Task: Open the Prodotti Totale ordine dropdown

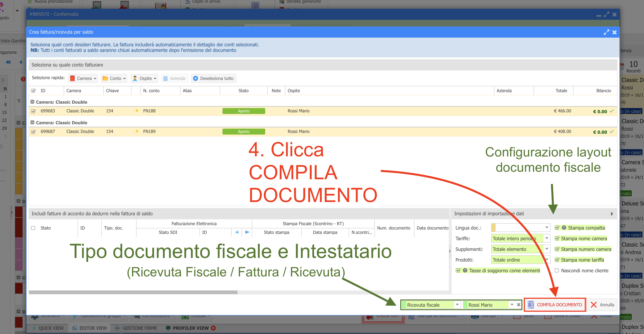Action: (547, 260)
